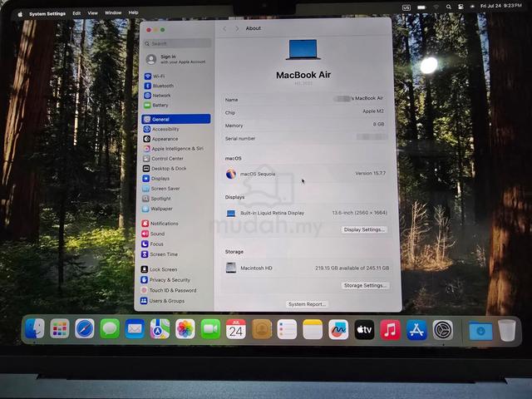Go forward with the right chevron
The width and height of the screenshot is (532, 399).
point(237,29)
